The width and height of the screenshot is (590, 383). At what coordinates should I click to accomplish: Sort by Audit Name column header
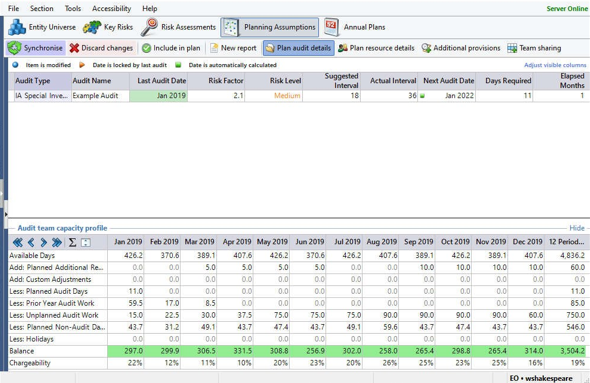click(x=100, y=81)
